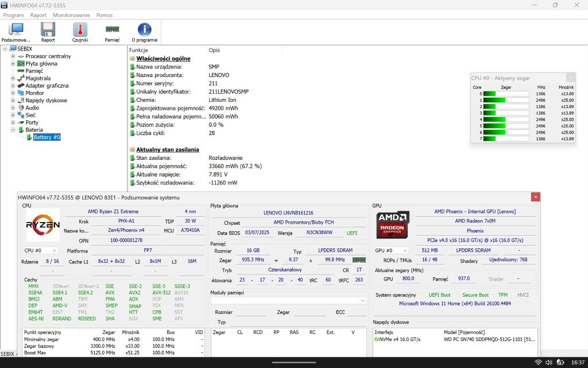The width and height of the screenshot is (588, 368).
Task: Click the Wi-Fi icon in the taskbar
Action: tap(538, 362)
